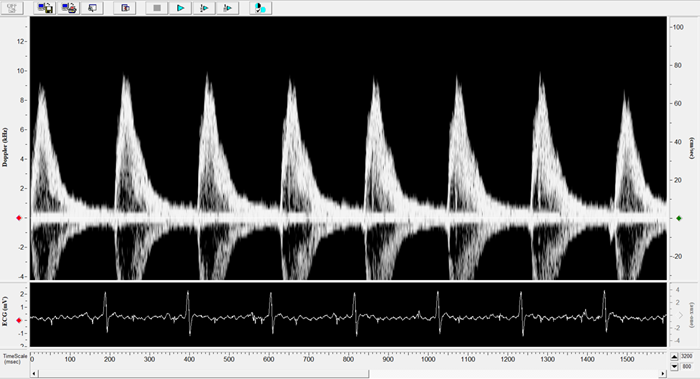This screenshot has width=700, height=379.
Task: Click the cyan play button
Action: [x=180, y=8]
